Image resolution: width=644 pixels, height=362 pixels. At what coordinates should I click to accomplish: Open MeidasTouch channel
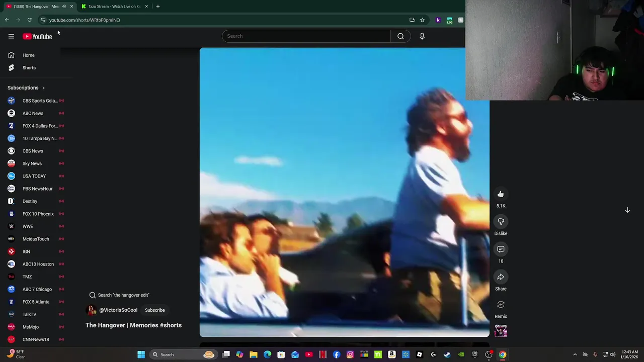(x=35, y=239)
